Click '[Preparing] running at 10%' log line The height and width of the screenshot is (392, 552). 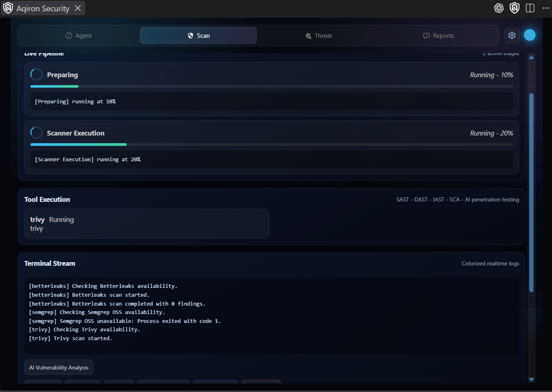coord(75,102)
